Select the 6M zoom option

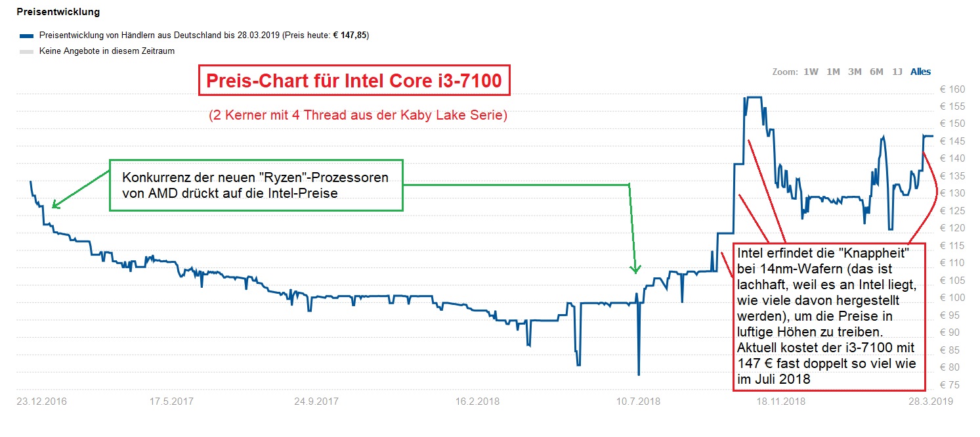coord(876,72)
